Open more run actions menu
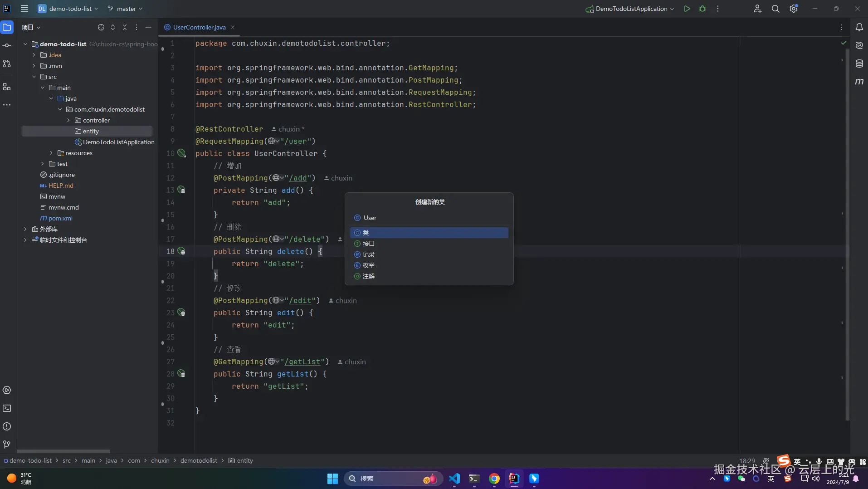 (717, 9)
